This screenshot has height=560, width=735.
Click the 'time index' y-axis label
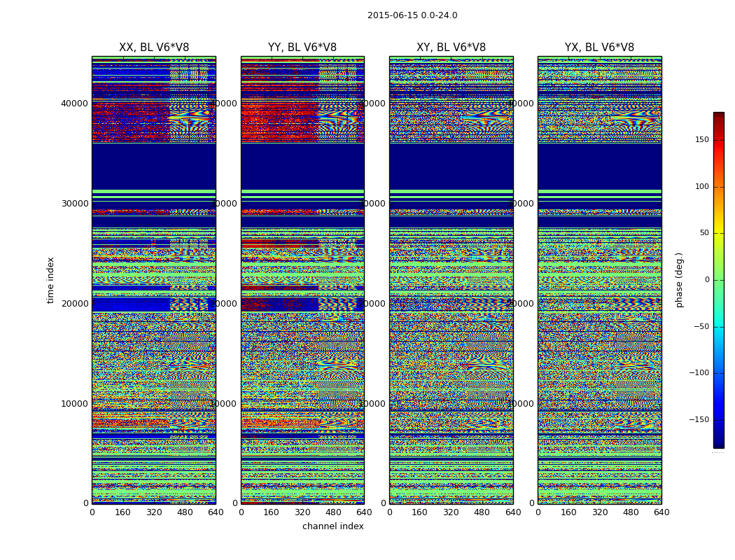(x=50, y=280)
